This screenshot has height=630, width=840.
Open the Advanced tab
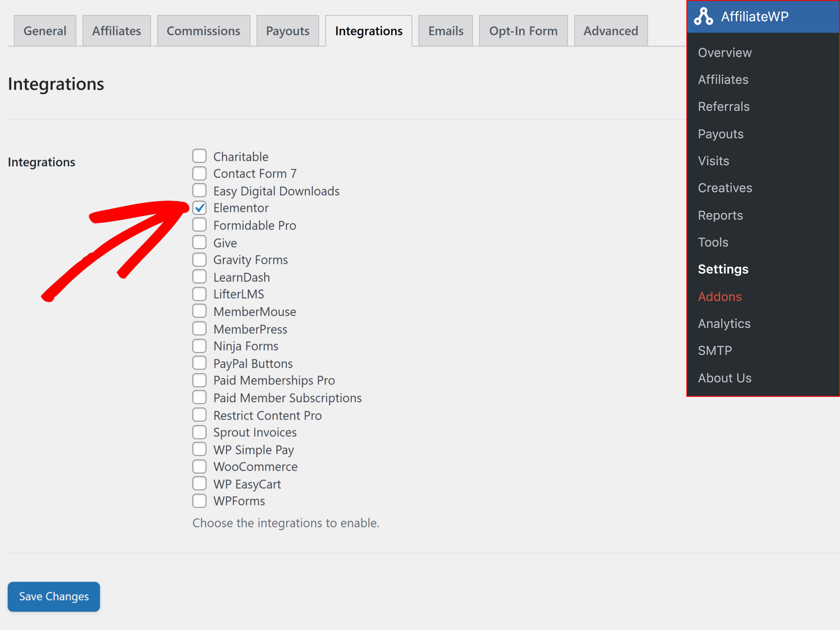tap(610, 31)
